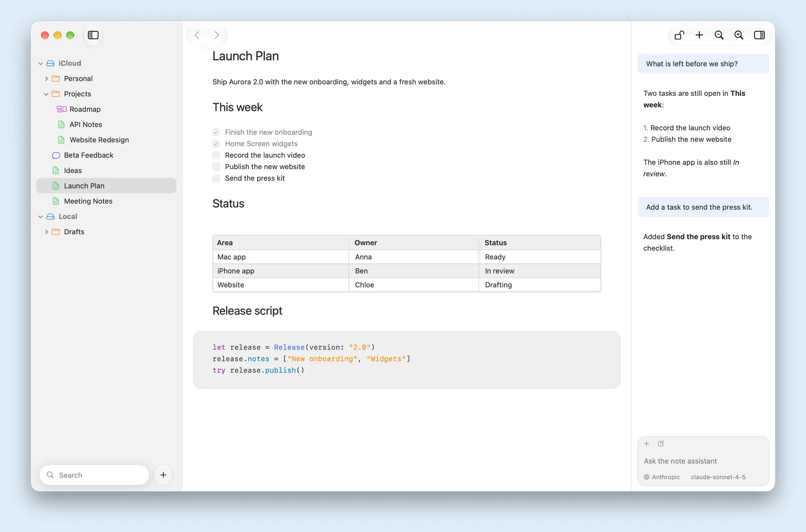
Task: Click the 'Drafting' status cell
Action: [x=540, y=285]
